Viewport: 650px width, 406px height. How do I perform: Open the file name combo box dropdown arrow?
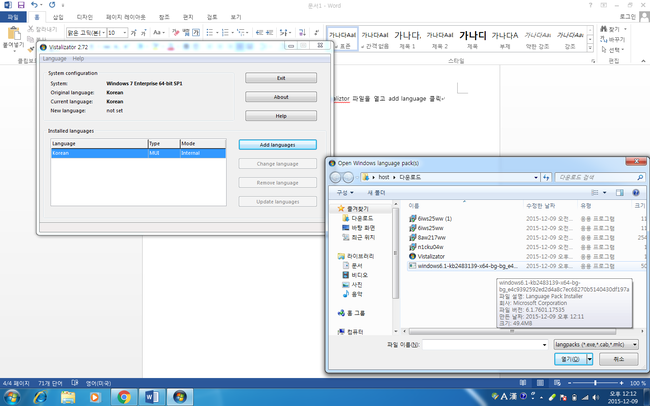544,344
